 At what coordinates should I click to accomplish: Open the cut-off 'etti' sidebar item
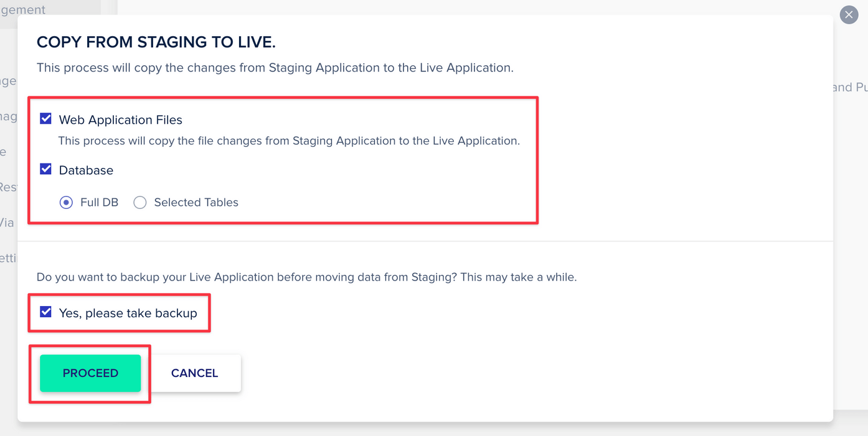[x=8, y=257]
